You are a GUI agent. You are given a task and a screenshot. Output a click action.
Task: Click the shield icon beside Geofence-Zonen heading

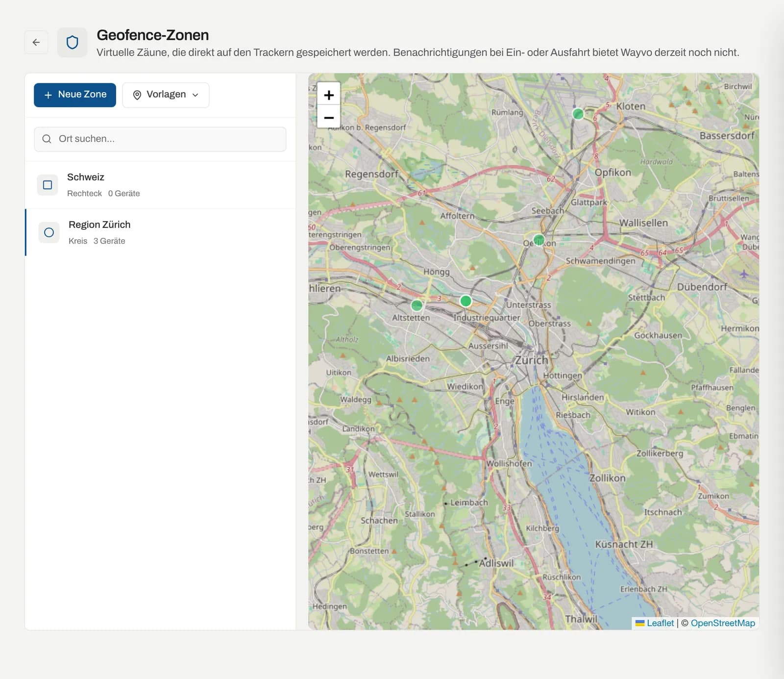(x=72, y=42)
